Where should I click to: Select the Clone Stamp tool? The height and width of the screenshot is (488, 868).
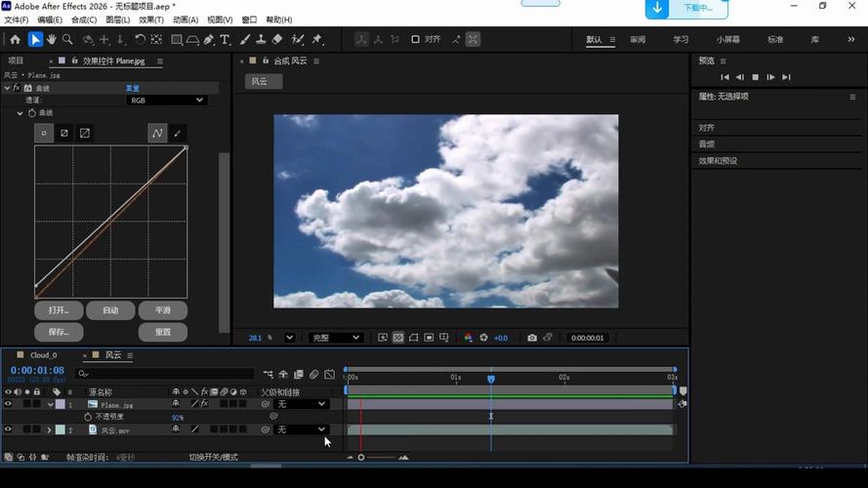(x=261, y=39)
